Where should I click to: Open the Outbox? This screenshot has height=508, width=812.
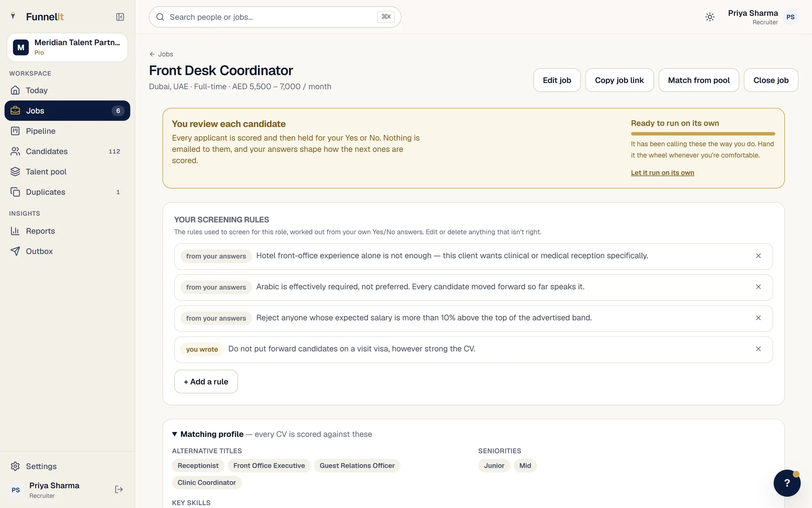point(67,251)
